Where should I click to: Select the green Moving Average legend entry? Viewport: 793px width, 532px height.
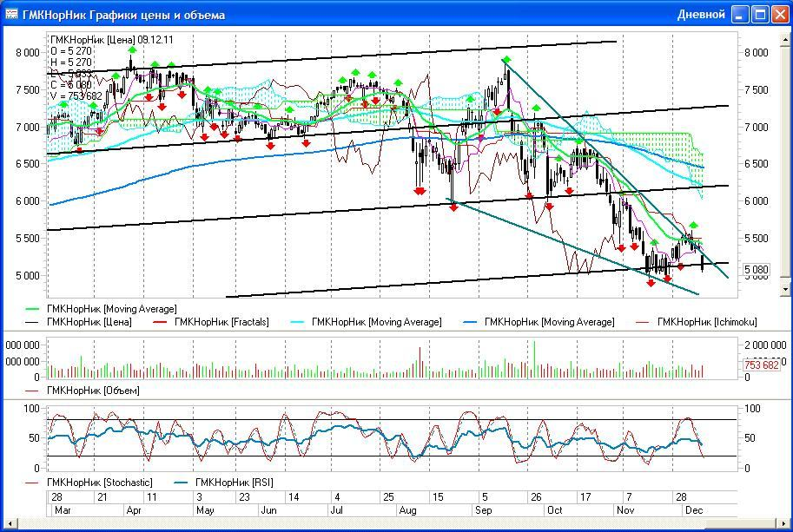[101, 309]
